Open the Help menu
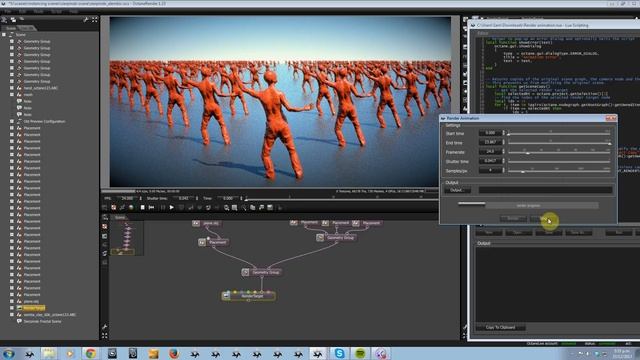The width and height of the screenshot is (640, 360). pos(74,11)
